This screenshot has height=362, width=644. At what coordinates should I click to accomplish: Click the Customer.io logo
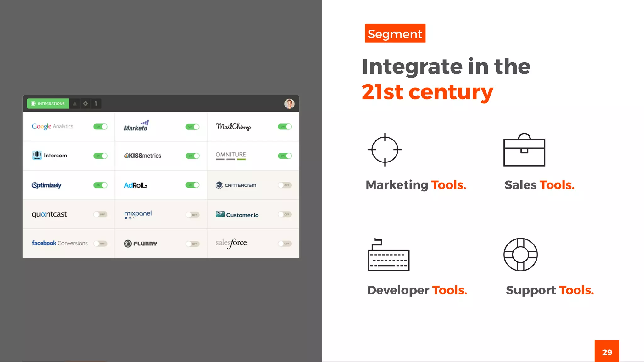tap(237, 215)
